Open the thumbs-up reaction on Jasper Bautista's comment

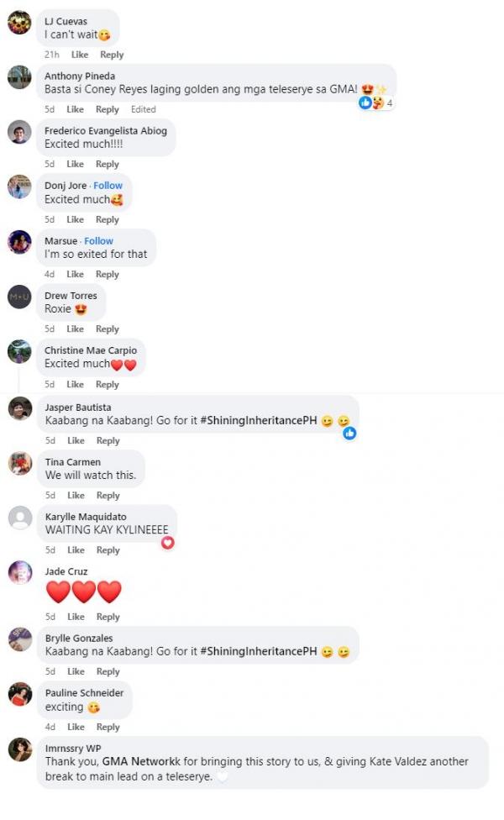click(349, 433)
